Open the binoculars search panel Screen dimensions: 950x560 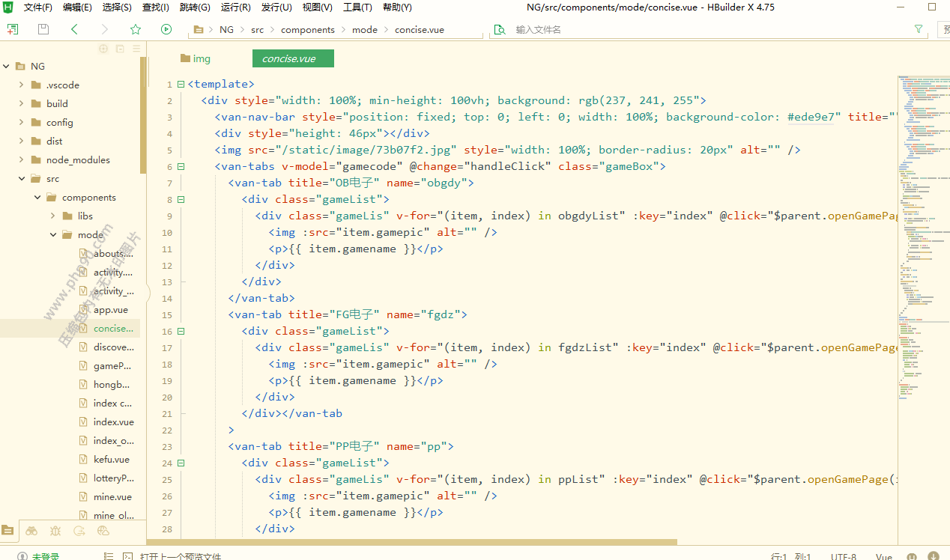(x=31, y=531)
